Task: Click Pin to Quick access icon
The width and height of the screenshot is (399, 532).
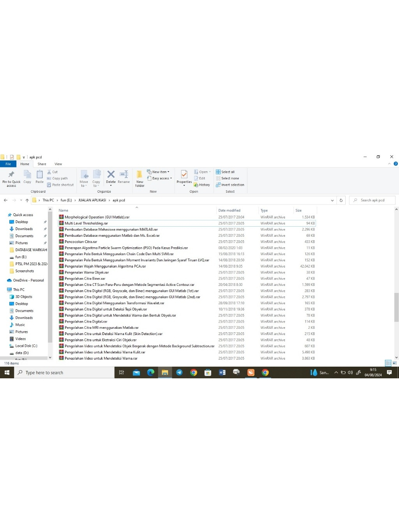Action: click(x=11, y=178)
